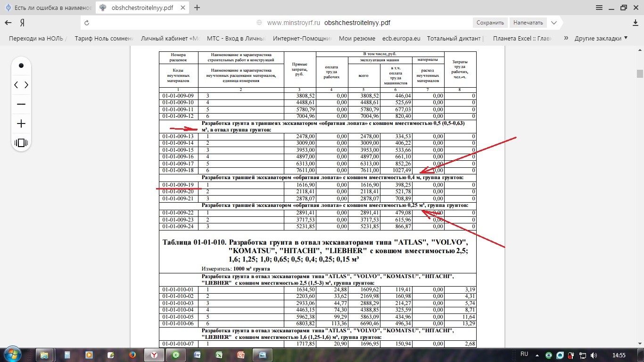Open Yandex home via the Я logo
Image resolution: width=644 pixels, height=362 pixels.
[x=22, y=23]
